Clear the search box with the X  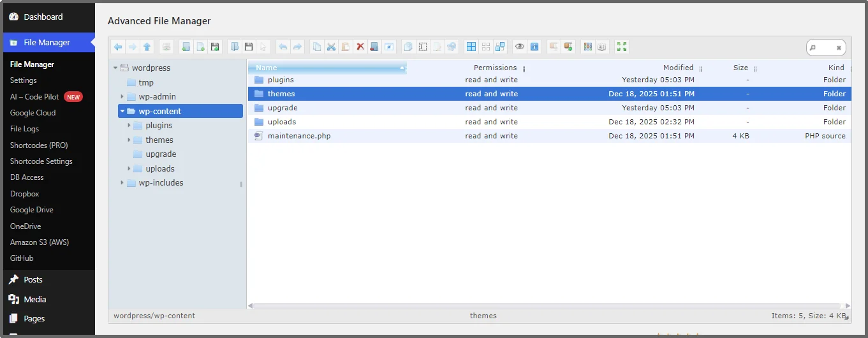[839, 47]
